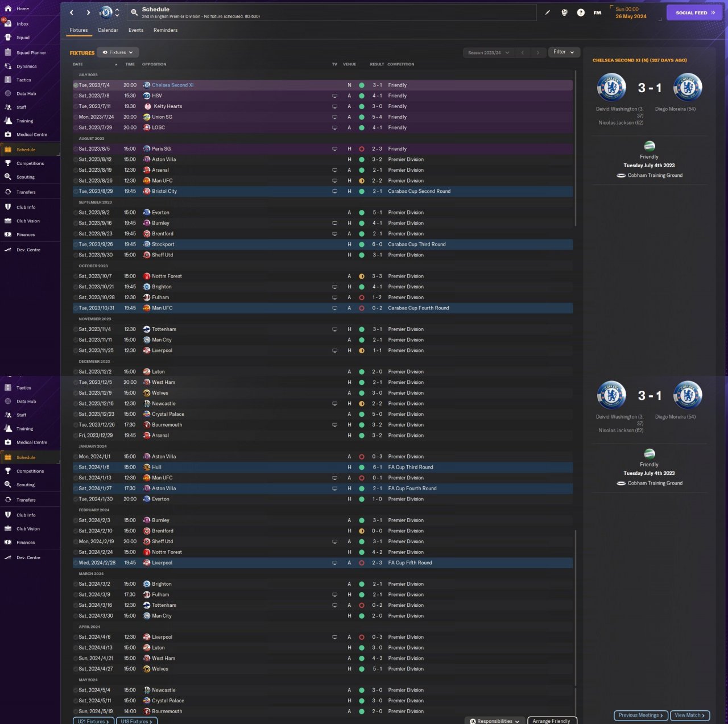The width and height of the screenshot is (728, 724).
Task: Switch to the Fixtures tab
Action: [78, 30]
